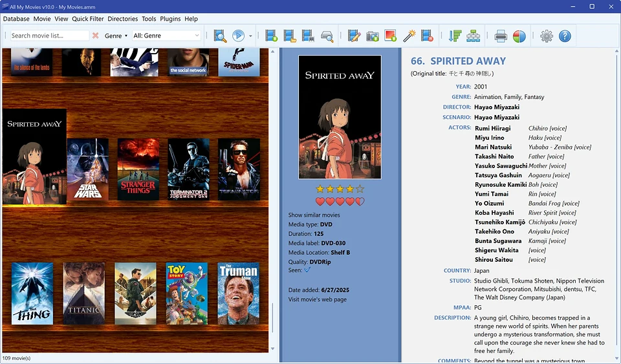Select The Terminator cover
The image size is (621, 364).
click(239, 169)
